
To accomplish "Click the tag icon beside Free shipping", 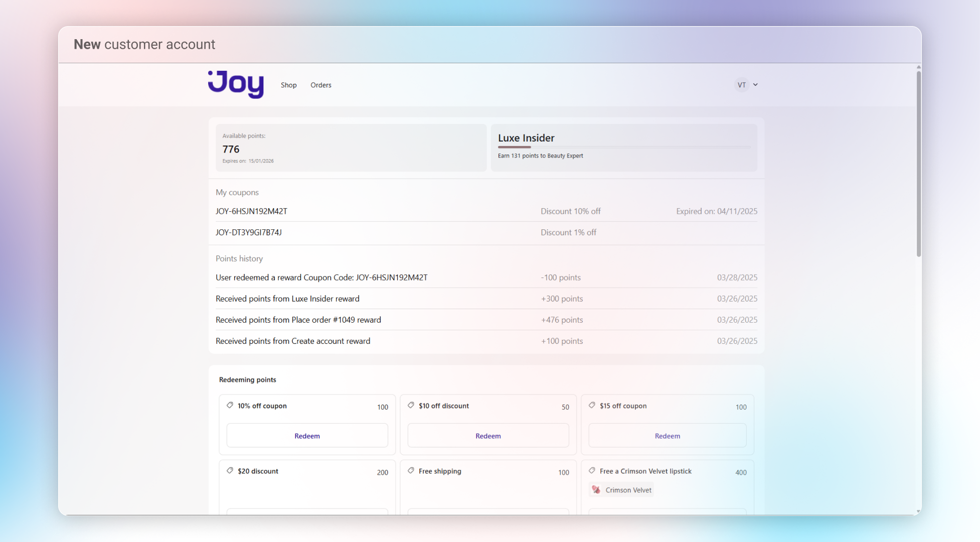I will tap(411, 471).
